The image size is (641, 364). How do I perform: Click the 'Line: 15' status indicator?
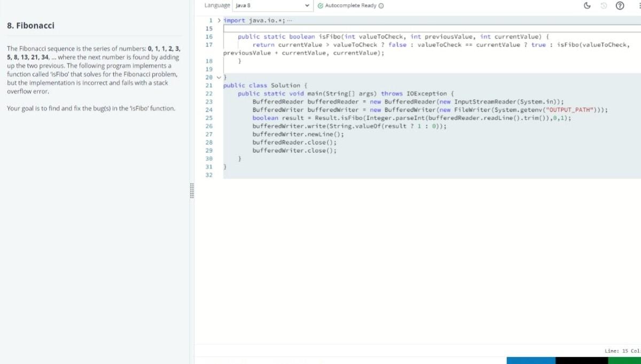click(x=615, y=351)
